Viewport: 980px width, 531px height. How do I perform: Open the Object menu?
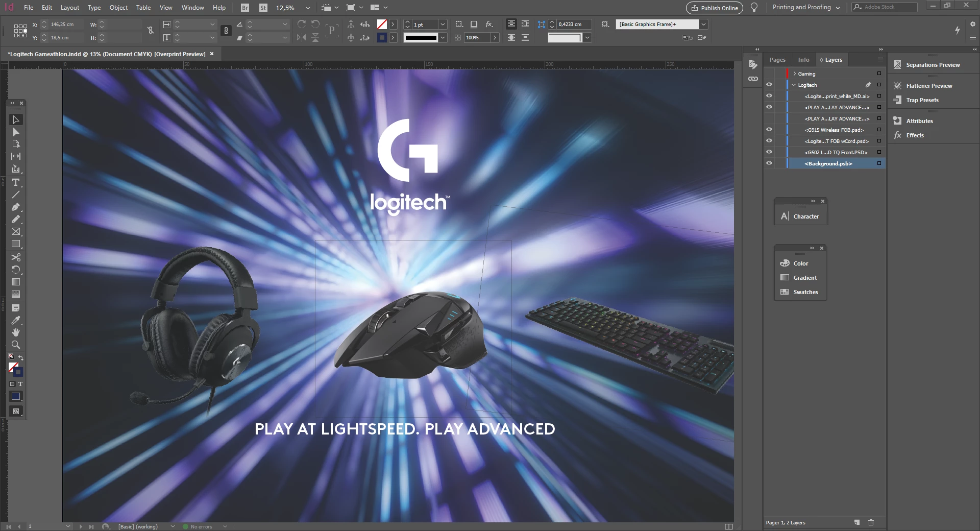(118, 8)
